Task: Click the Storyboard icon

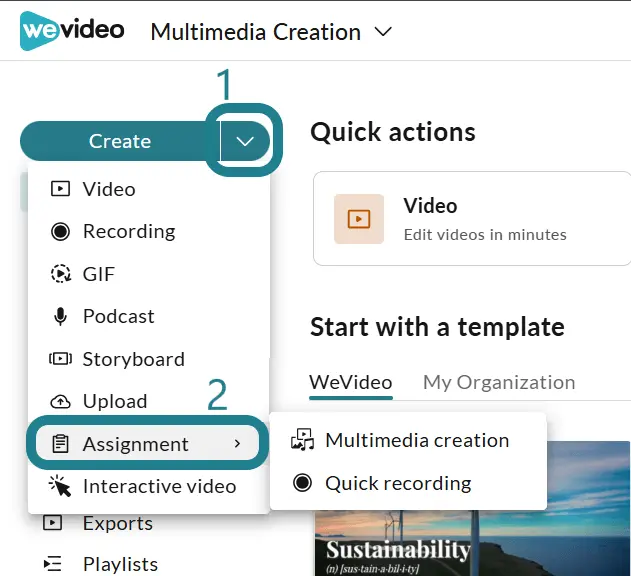Action: coord(60,359)
